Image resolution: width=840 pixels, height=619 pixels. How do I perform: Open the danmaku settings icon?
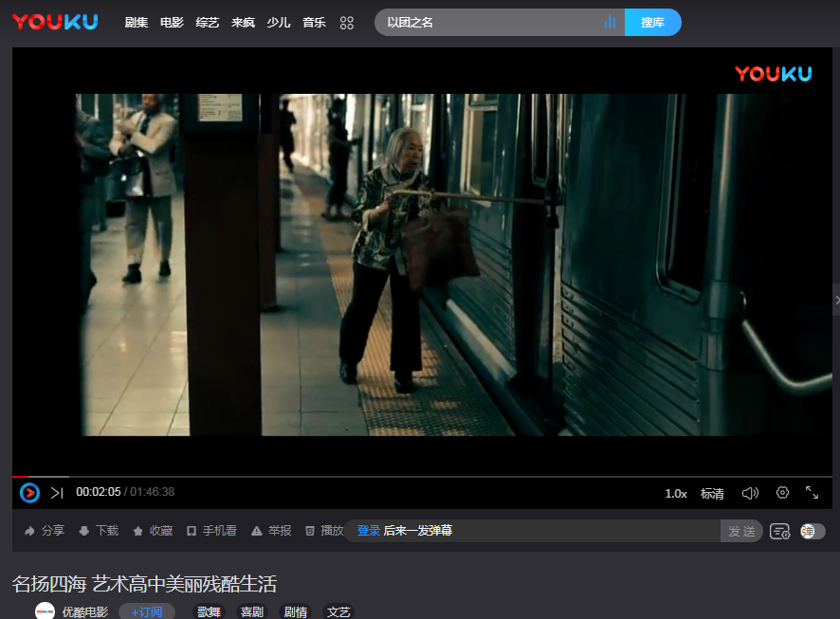tap(779, 531)
